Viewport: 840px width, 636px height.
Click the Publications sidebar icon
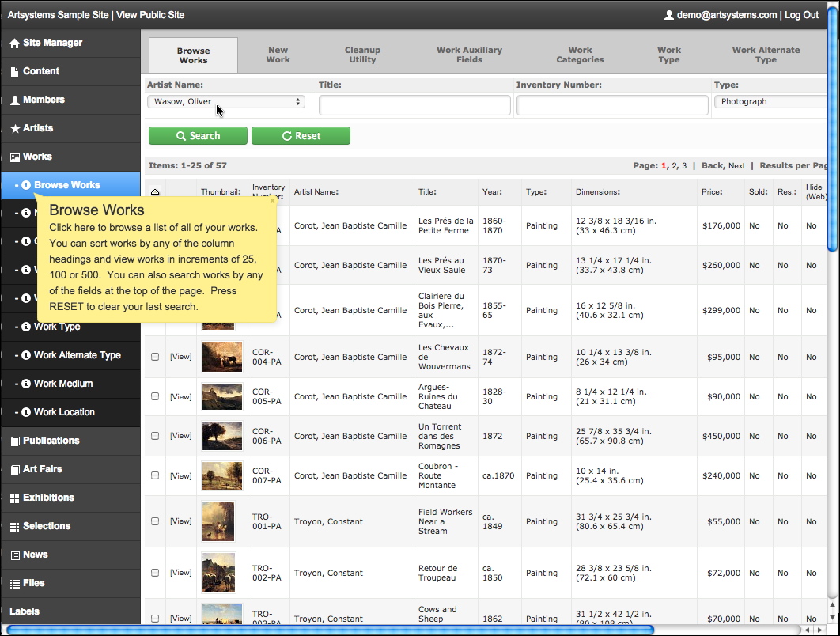[15, 441]
